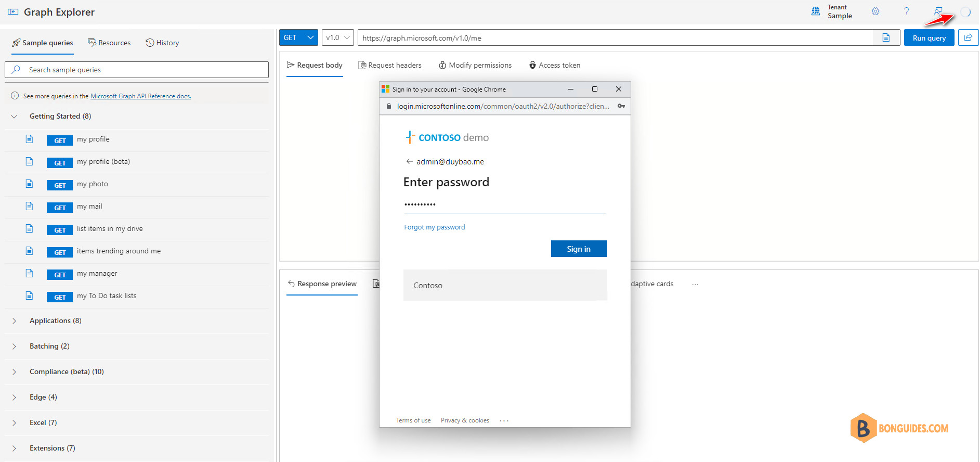
Task: Click document icon next to my profile (beta)
Action: coord(30,161)
